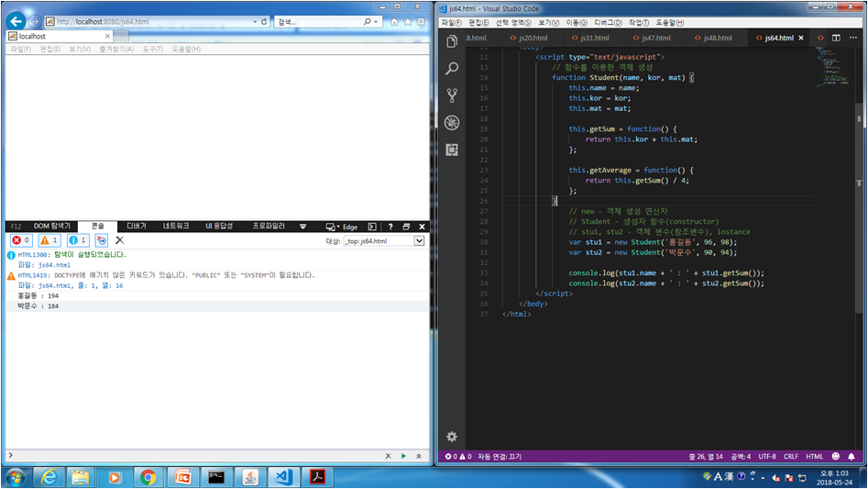The height and width of the screenshot is (489, 868).
Task: Toggle info messages filter in F12 console
Action: [x=78, y=240]
